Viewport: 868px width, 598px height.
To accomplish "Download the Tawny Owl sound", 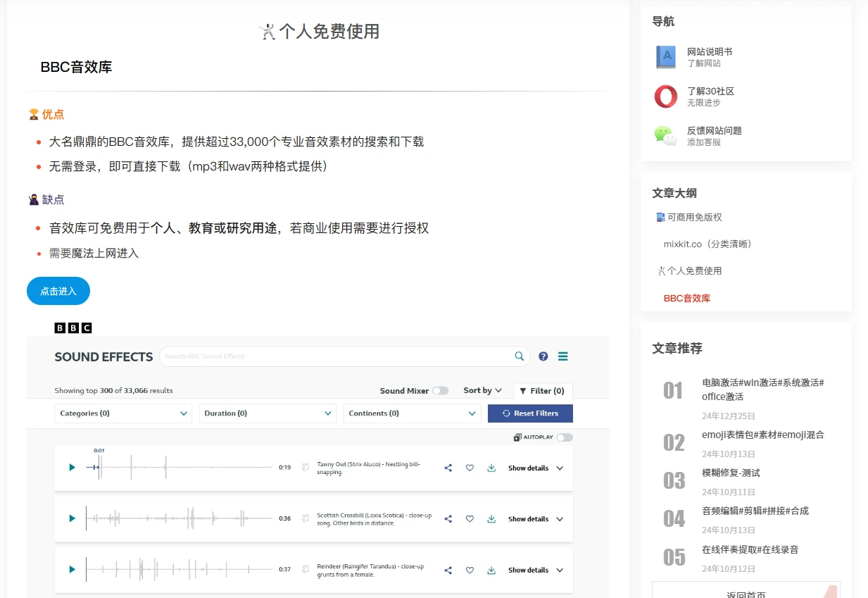I will click(491, 468).
